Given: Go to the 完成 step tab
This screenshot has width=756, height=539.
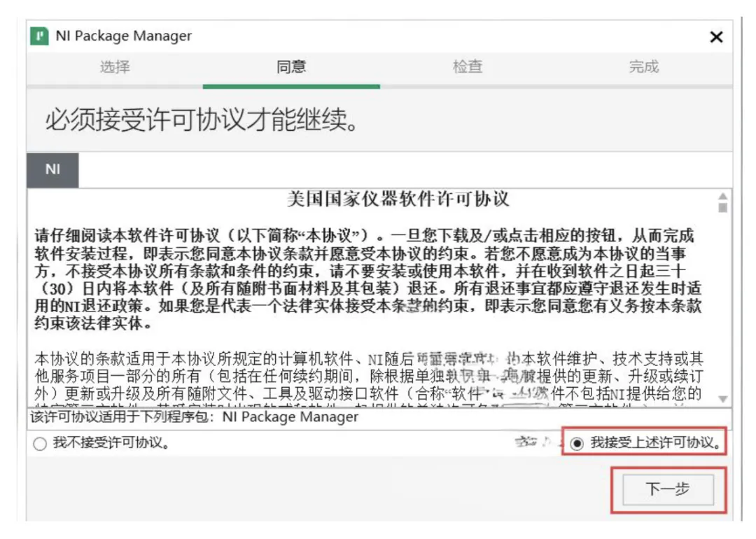Looking at the screenshot, I should (x=644, y=66).
